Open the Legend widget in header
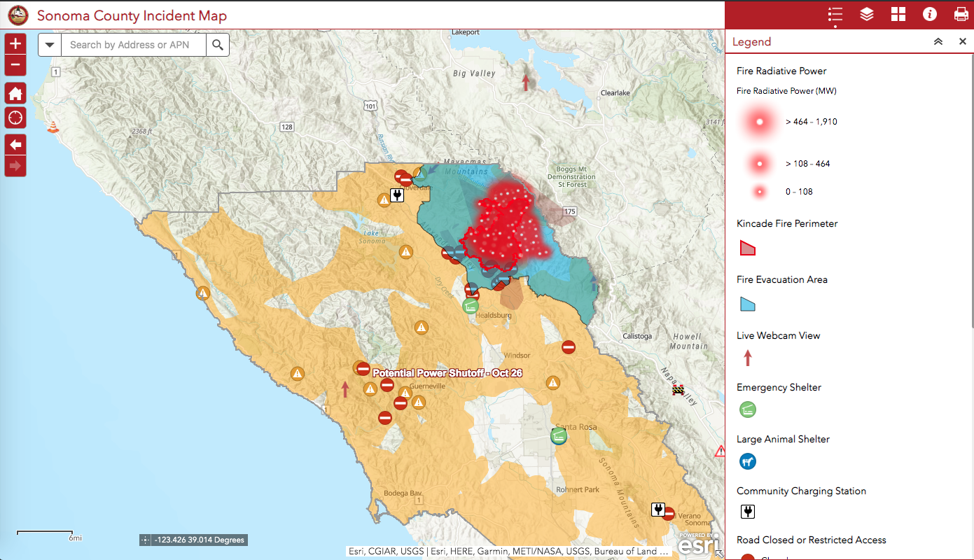The height and width of the screenshot is (560, 974). [x=835, y=15]
